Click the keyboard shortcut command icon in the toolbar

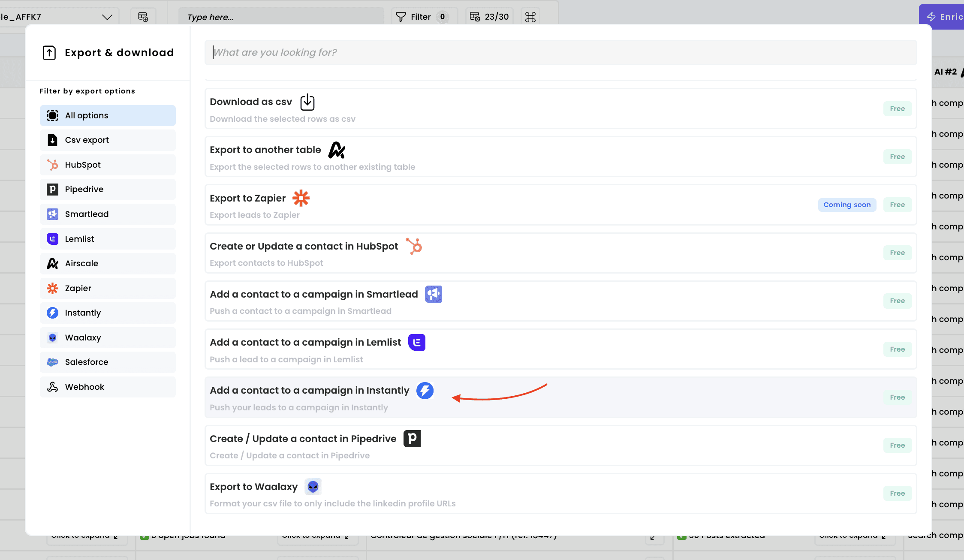click(530, 17)
